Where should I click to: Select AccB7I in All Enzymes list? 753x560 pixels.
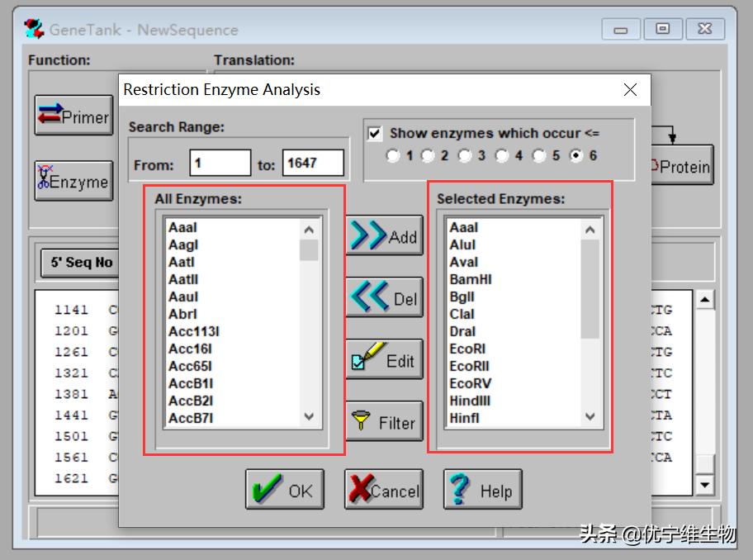[x=191, y=418]
